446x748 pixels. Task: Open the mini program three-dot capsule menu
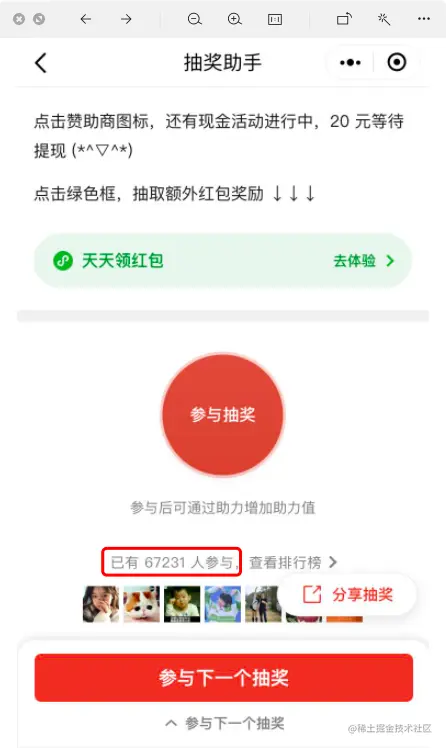[350, 62]
